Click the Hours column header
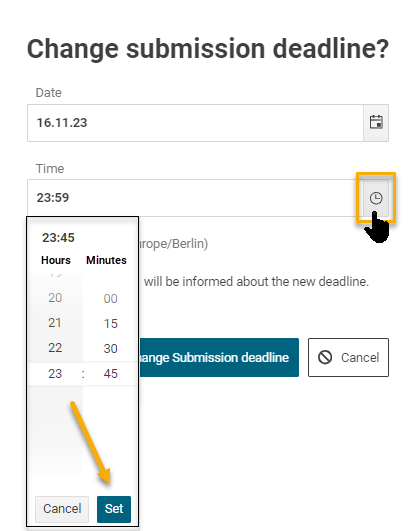Screen dimensions: 414x531 [x=56, y=260]
